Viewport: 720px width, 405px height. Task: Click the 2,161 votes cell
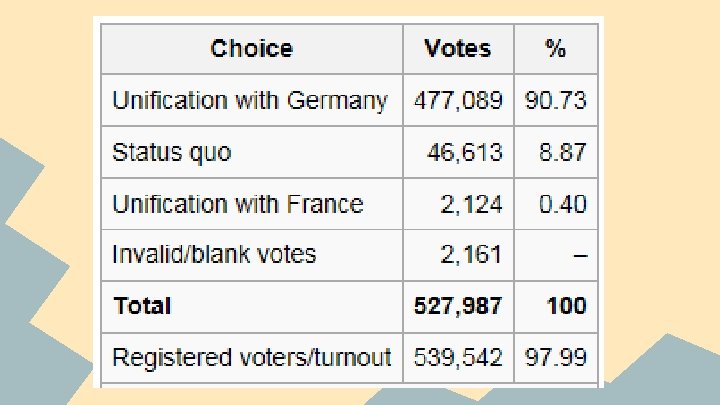[471, 255]
